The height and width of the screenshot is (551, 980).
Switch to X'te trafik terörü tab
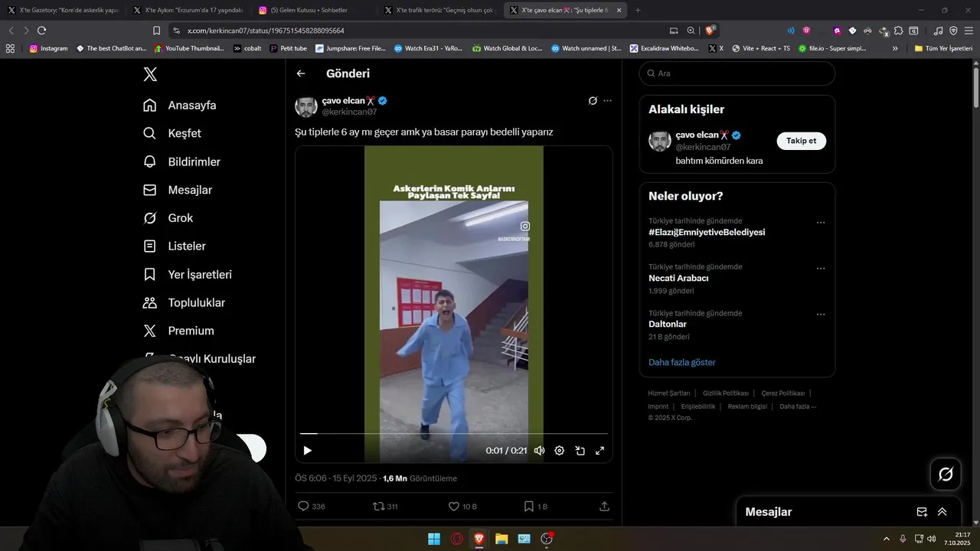[440, 10]
